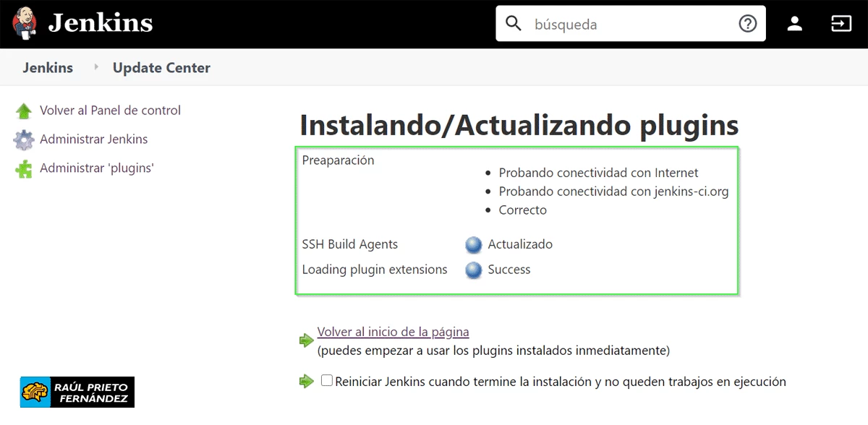This screenshot has width=868, height=425.
Task: Click the green up arrow home icon
Action: [x=24, y=111]
